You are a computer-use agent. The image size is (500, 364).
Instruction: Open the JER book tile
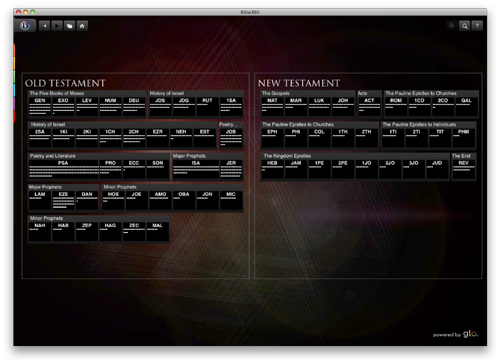click(231, 169)
